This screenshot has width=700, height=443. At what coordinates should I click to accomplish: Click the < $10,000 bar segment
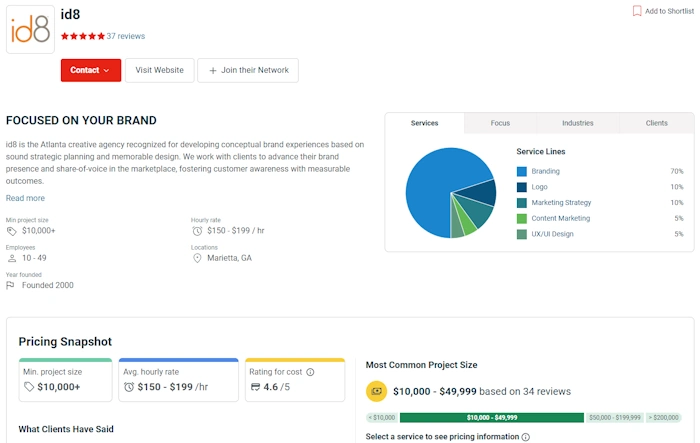click(x=382, y=418)
